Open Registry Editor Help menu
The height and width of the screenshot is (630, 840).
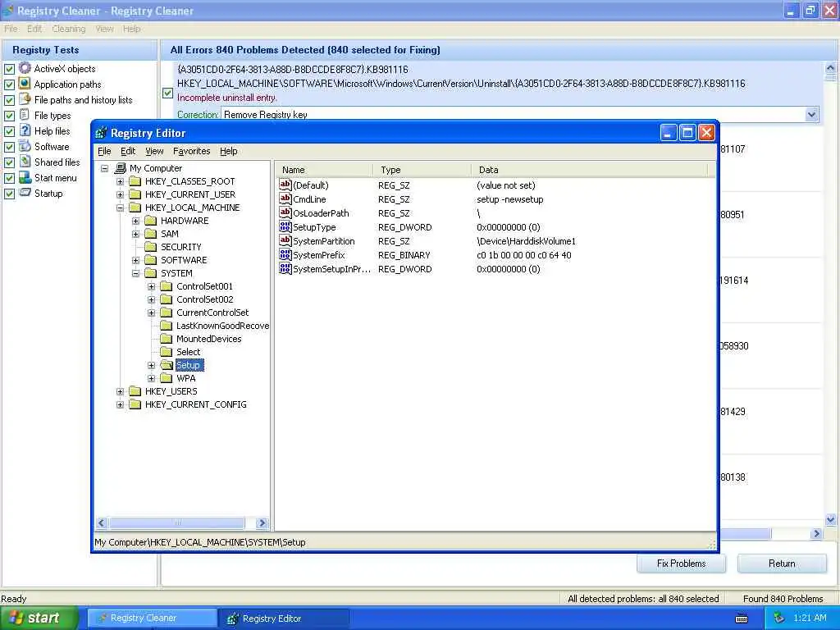tap(228, 151)
